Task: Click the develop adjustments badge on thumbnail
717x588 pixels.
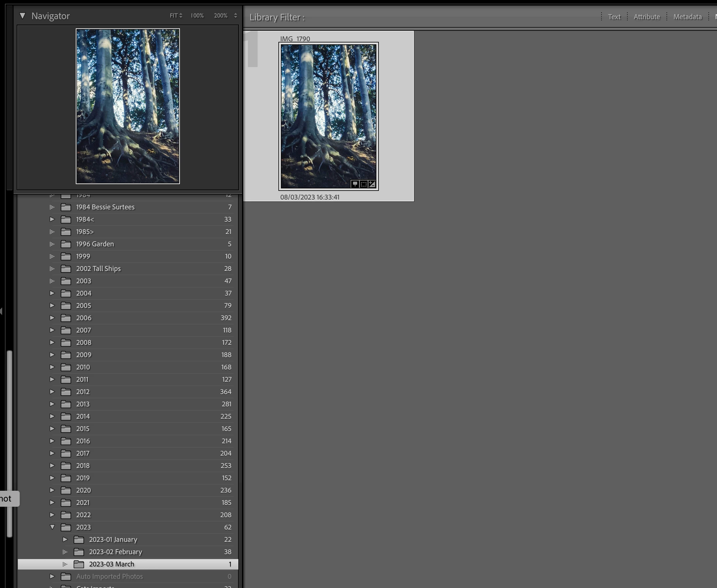Action: [x=372, y=184]
